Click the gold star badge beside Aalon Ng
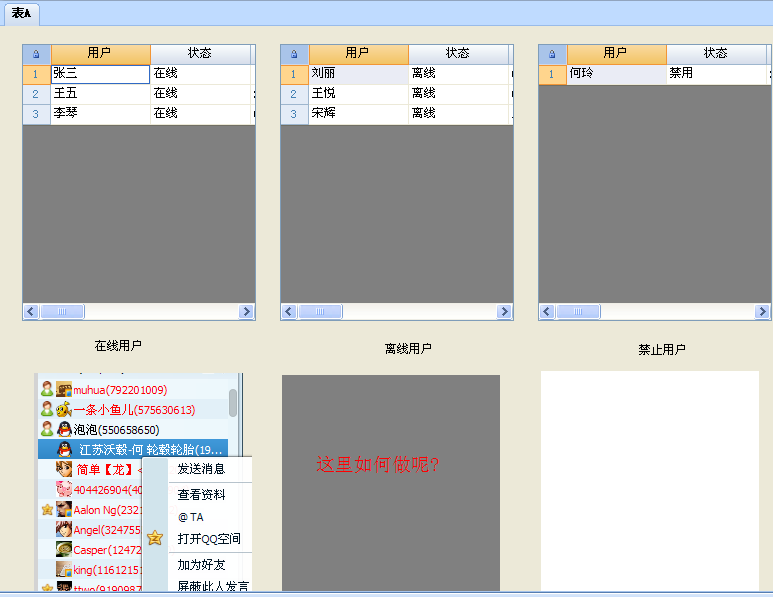773x597 pixels. click(x=47, y=510)
